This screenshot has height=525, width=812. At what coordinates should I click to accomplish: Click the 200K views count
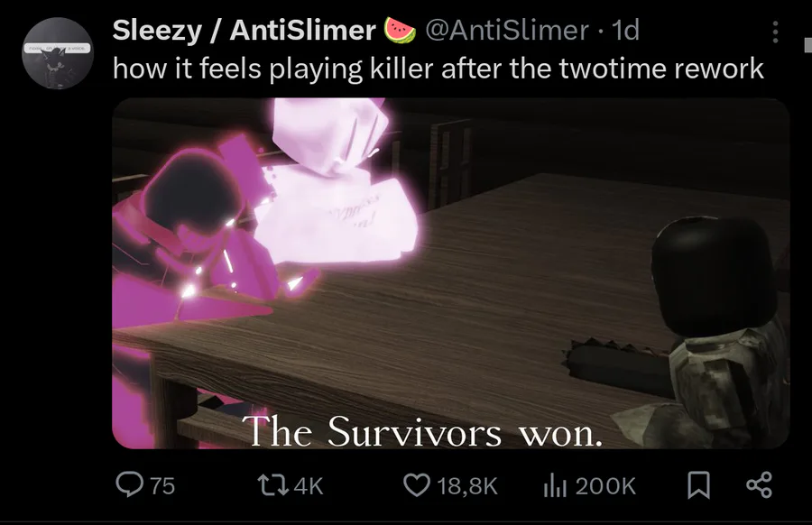[605, 485]
